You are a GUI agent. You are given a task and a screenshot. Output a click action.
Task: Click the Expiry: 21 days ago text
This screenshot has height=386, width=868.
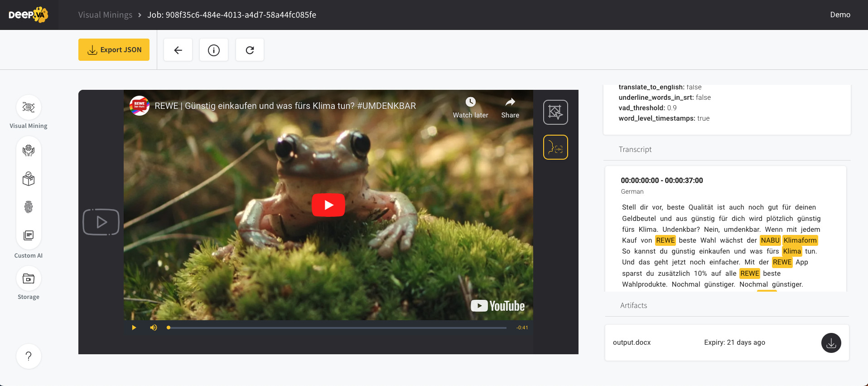point(734,342)
